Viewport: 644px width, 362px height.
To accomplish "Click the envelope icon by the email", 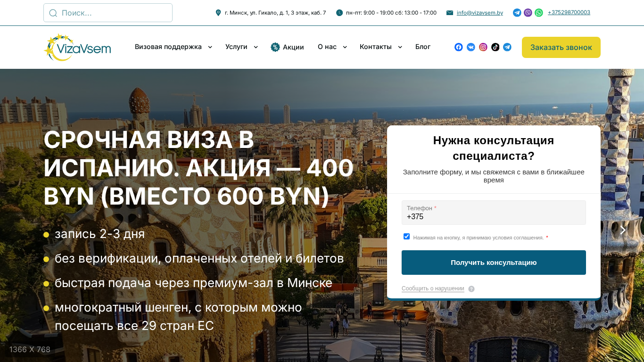I will point(450,13).
